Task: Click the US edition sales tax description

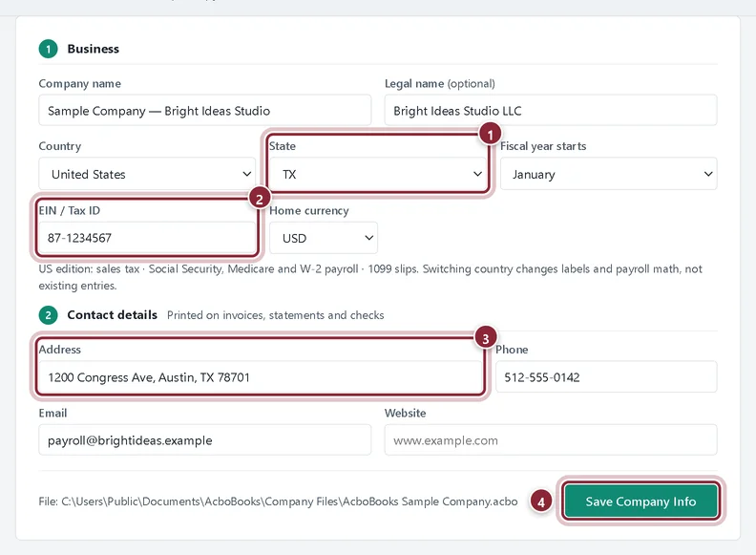Action: point(370,277)
